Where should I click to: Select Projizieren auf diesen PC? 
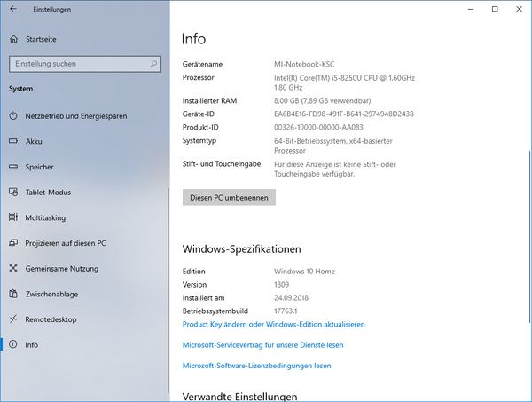(x=84, y=243)
